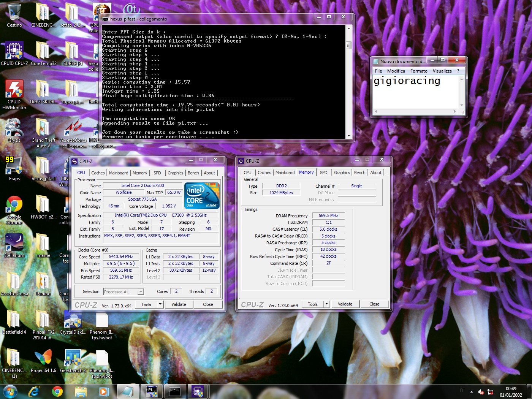Select the Battlefield 4 folder icon
Screen dimensions: 532x399
pyautogui.click(x=14, y=322)
